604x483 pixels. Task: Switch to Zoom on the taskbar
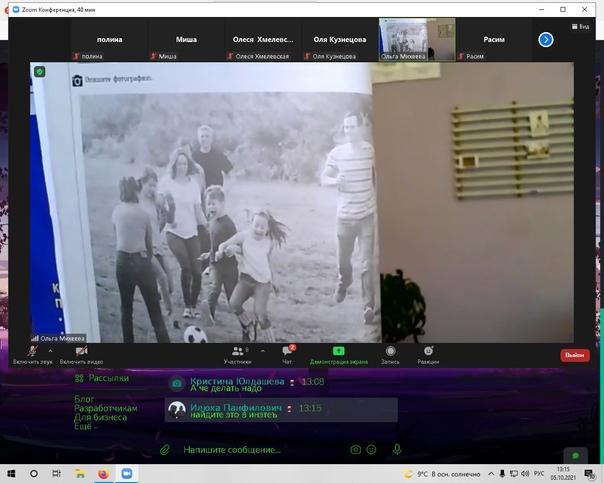coord(126,473)
